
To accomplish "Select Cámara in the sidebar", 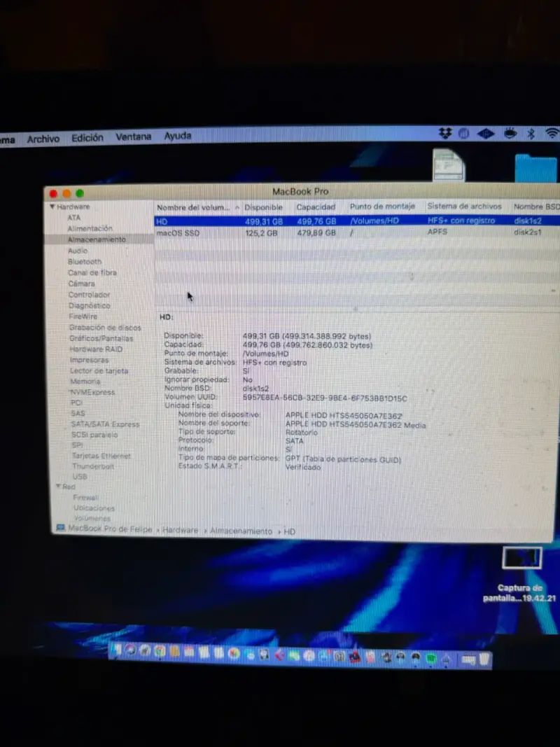I will (81, 284).
